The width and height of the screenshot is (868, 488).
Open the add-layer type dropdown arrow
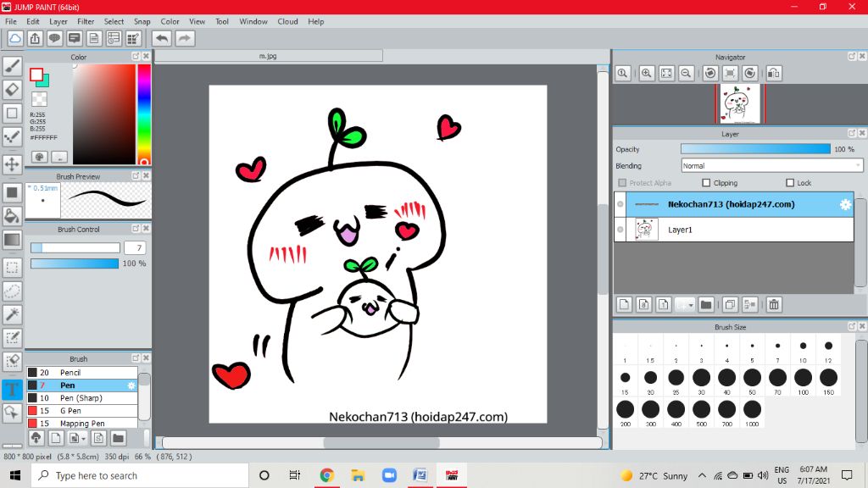point(691,305)
